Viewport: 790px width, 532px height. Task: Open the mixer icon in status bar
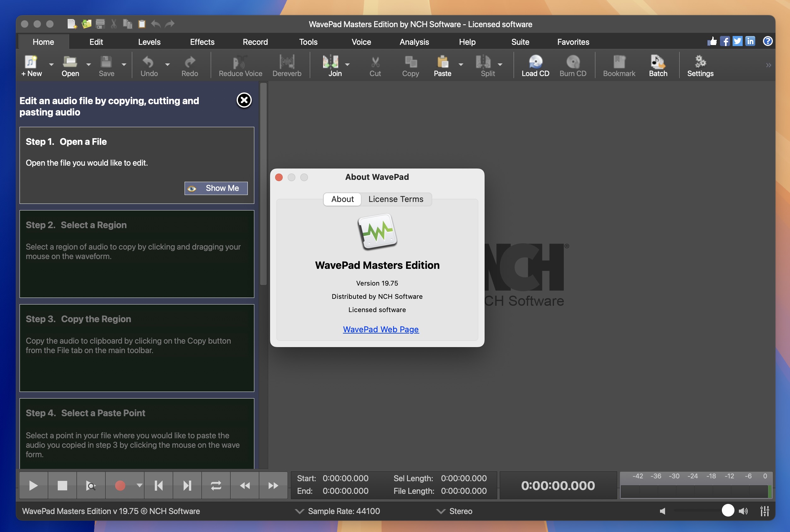click(764, 511)
